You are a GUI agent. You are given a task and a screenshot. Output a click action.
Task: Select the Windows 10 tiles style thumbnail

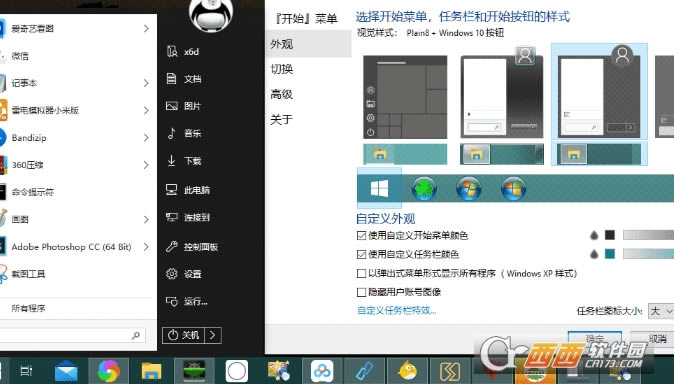(x=405, y=97)
